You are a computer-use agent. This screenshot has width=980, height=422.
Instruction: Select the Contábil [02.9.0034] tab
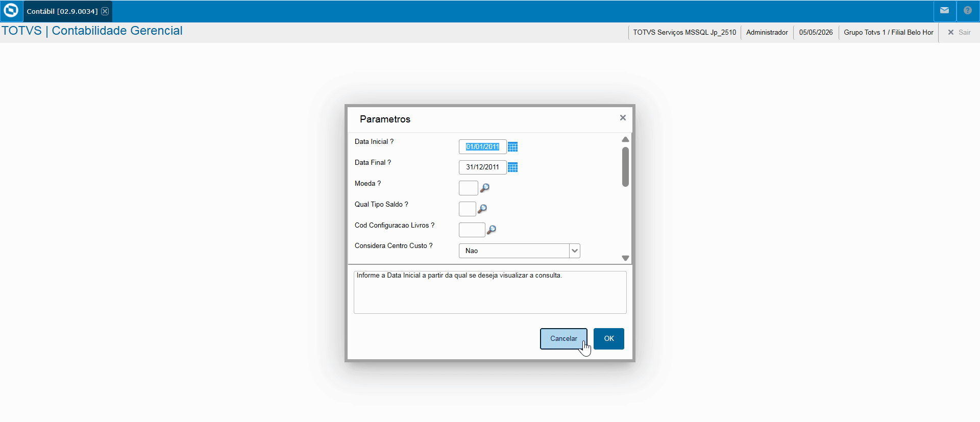(62, 11)
